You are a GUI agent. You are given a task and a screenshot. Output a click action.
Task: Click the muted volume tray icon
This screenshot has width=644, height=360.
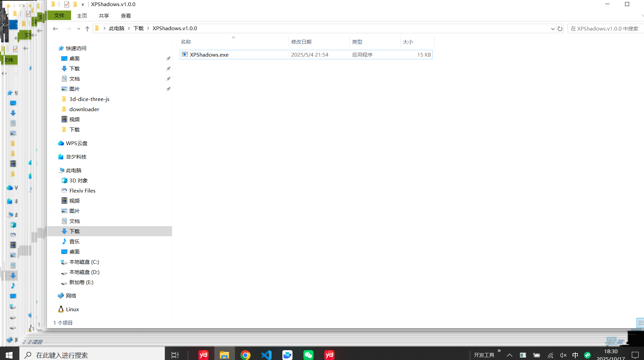(x=563, y=355)
